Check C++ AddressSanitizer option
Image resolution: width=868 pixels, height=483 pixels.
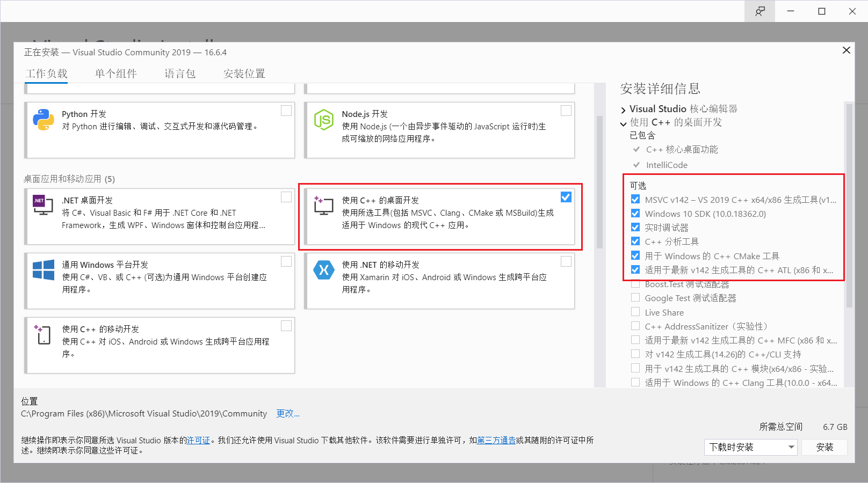(635, 326)
